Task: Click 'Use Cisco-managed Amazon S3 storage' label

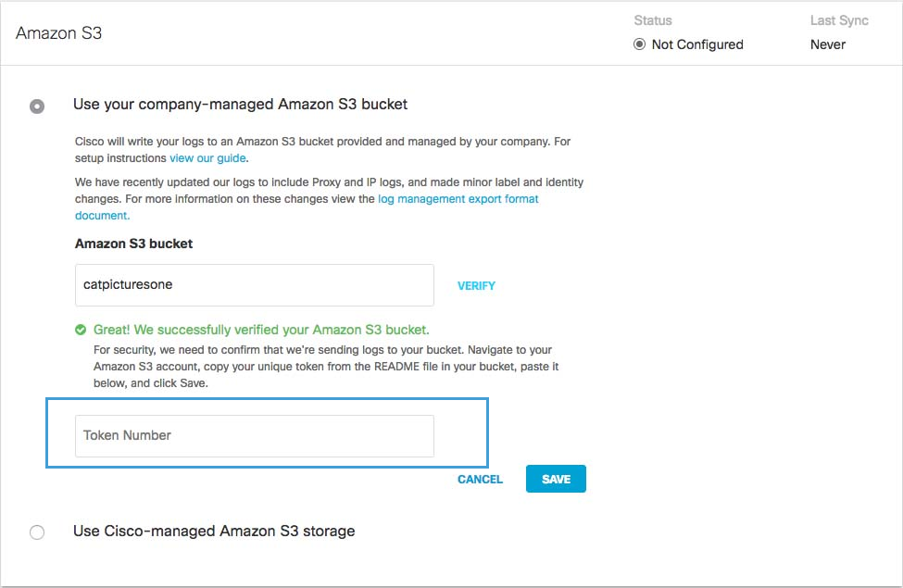Action: (214, 531)
